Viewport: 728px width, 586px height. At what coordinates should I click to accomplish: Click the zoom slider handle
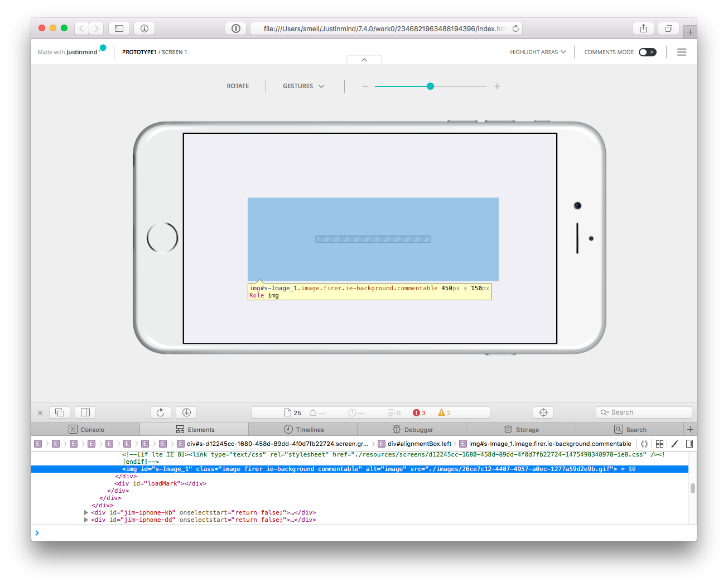[430, 86]
